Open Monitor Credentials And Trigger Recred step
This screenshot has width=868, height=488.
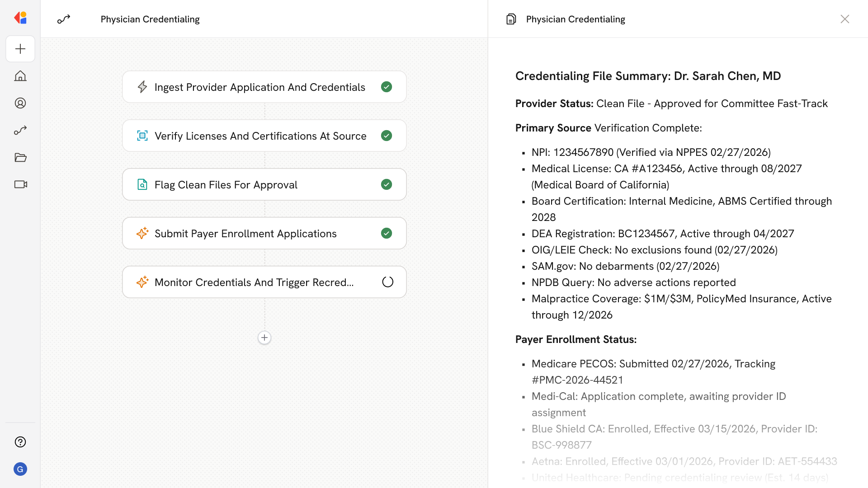(x=254, y=282)
